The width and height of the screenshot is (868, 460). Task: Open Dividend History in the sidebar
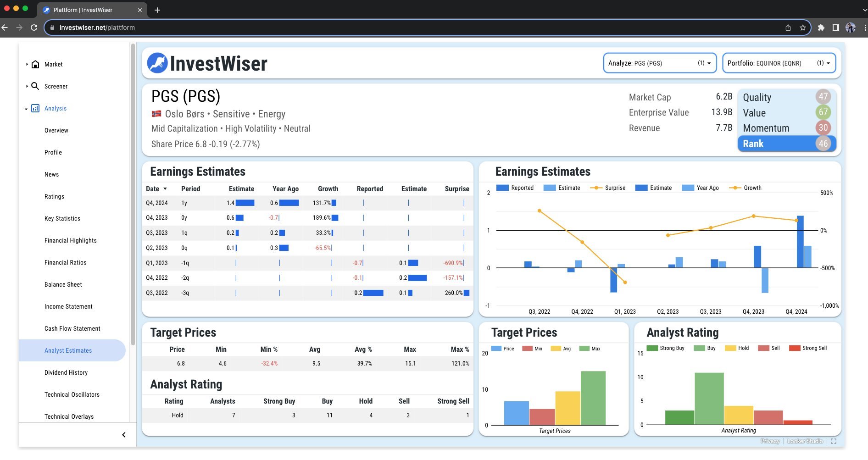(66, 372)
